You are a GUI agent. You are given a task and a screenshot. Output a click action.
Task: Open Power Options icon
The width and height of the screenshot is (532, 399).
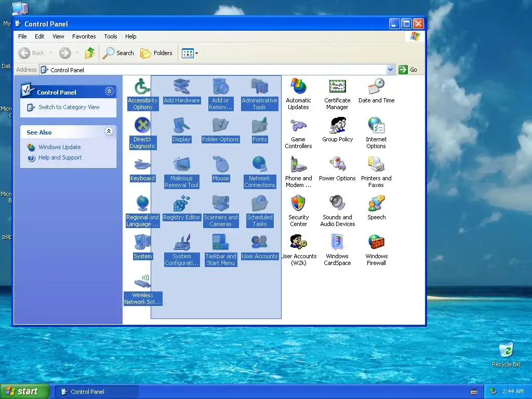tap(337, 165)
